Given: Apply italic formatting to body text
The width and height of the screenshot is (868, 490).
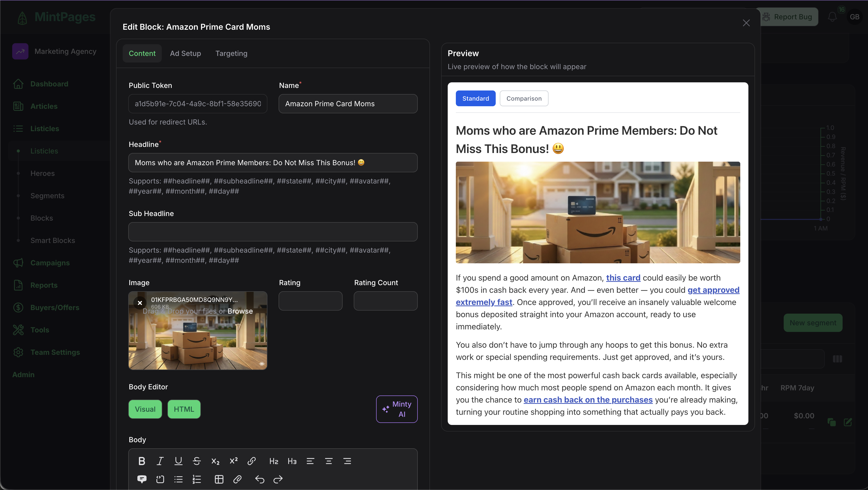Looking at the screenshot, I should (x=160, y=461).
